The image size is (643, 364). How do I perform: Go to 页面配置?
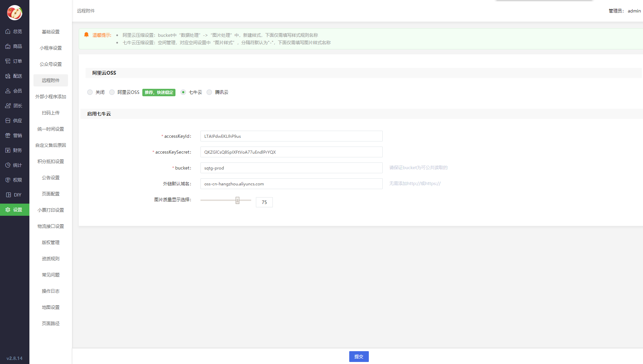coord(51,194)
